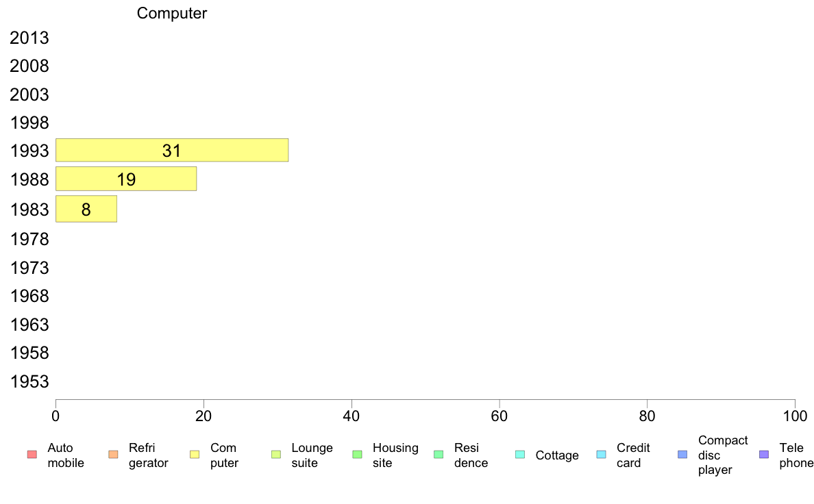
Task: Click the 40 tick on x-axis
Action: coord(351,416)
